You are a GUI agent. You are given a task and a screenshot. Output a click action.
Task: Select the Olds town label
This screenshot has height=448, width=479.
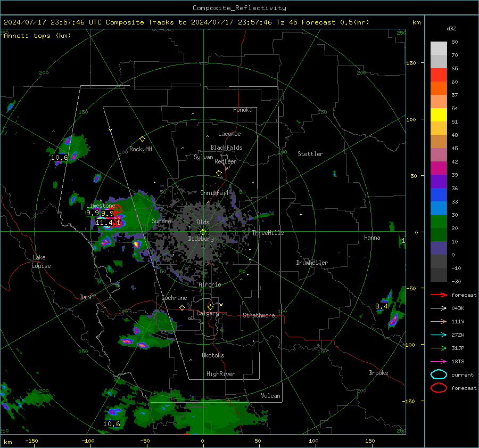point(203,222)
